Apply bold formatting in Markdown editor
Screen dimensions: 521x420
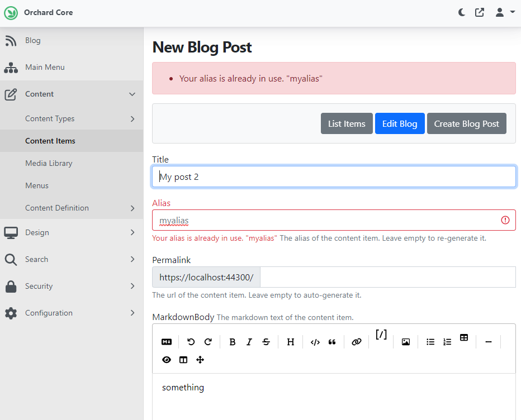232,342
